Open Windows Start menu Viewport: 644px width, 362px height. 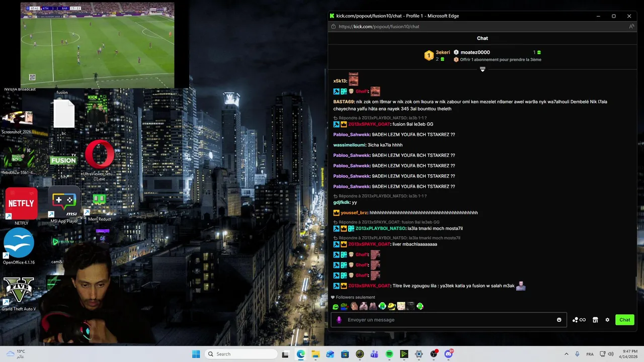point(196,354)
